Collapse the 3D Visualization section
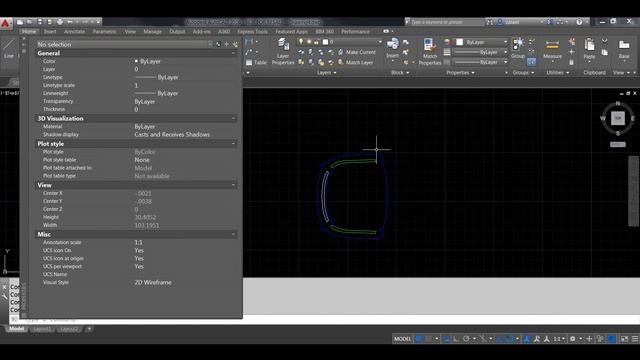The image size is (640, 360). click(x=233, y=118)
